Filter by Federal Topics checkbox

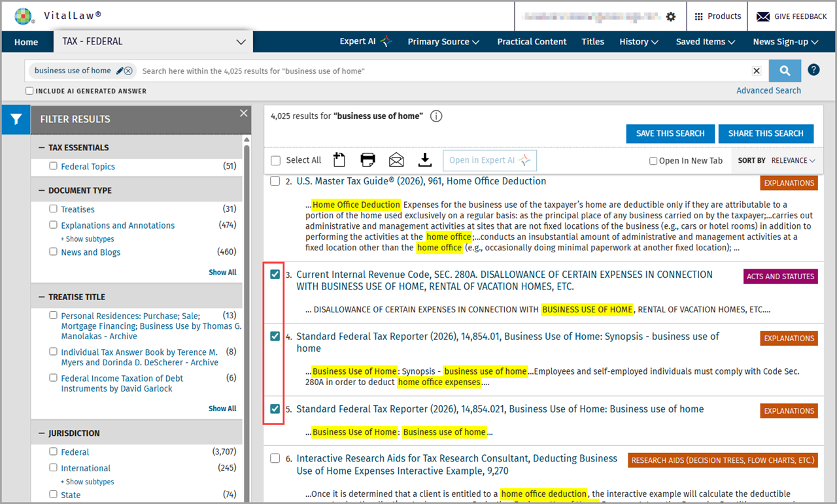point(54,166)
